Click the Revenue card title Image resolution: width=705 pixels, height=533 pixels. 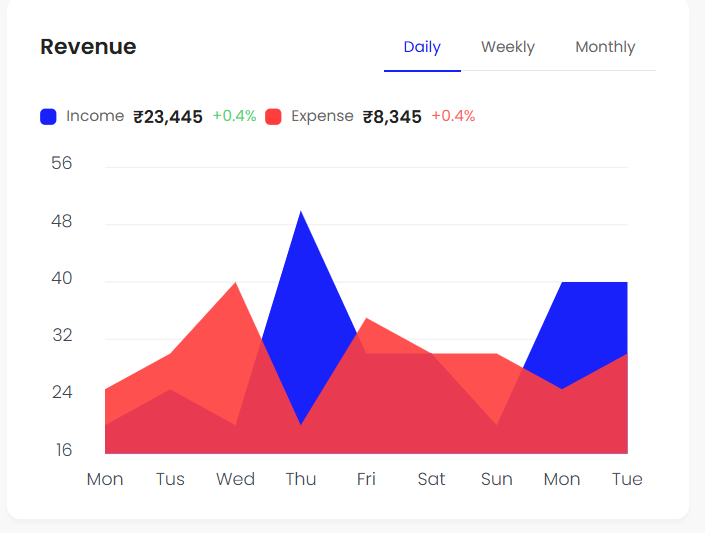tap(88, 47)
